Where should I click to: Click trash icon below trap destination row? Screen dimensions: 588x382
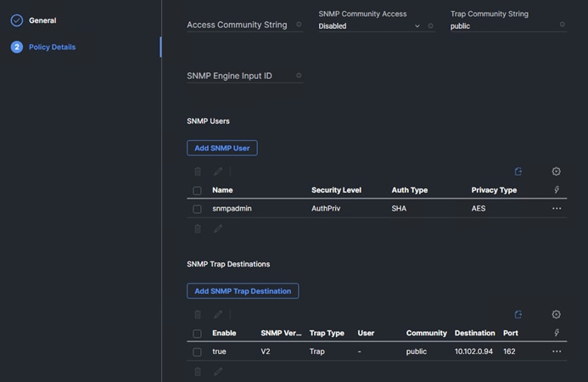[x=198, y=372]
